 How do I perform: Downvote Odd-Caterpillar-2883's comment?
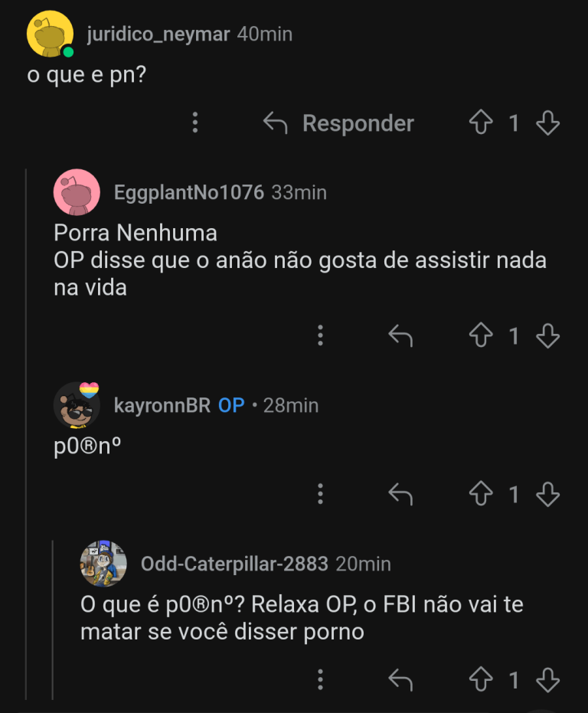pyautogui.click(x=548, y=679)
